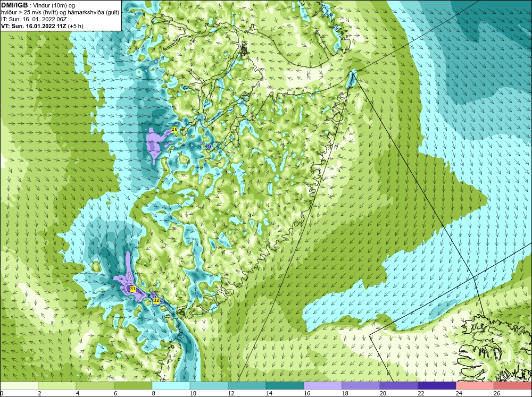Click the scale value 12
The image size is (532, 397).
(x=231, y=393)
